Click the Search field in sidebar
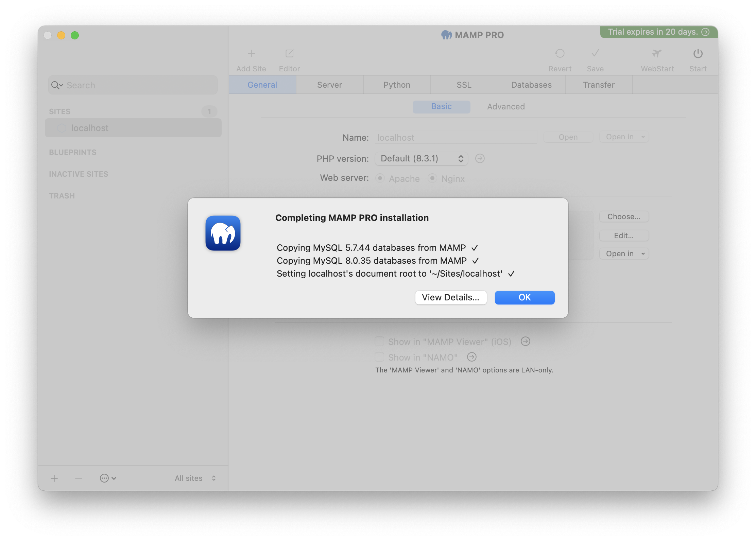 click(x=133, y=85)
